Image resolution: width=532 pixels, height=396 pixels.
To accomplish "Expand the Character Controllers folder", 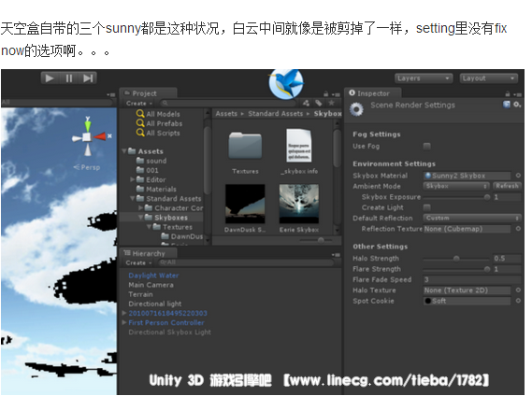I will 141,208.
